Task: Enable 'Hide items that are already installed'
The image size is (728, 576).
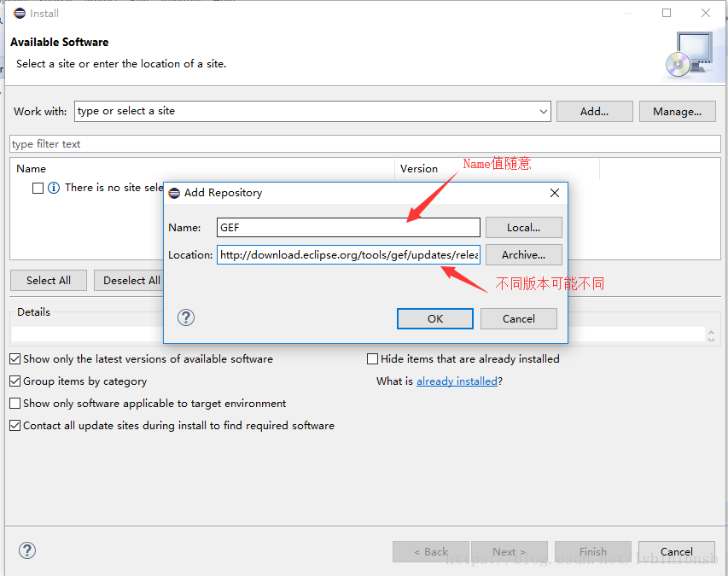Action: (x=372, y=358)
